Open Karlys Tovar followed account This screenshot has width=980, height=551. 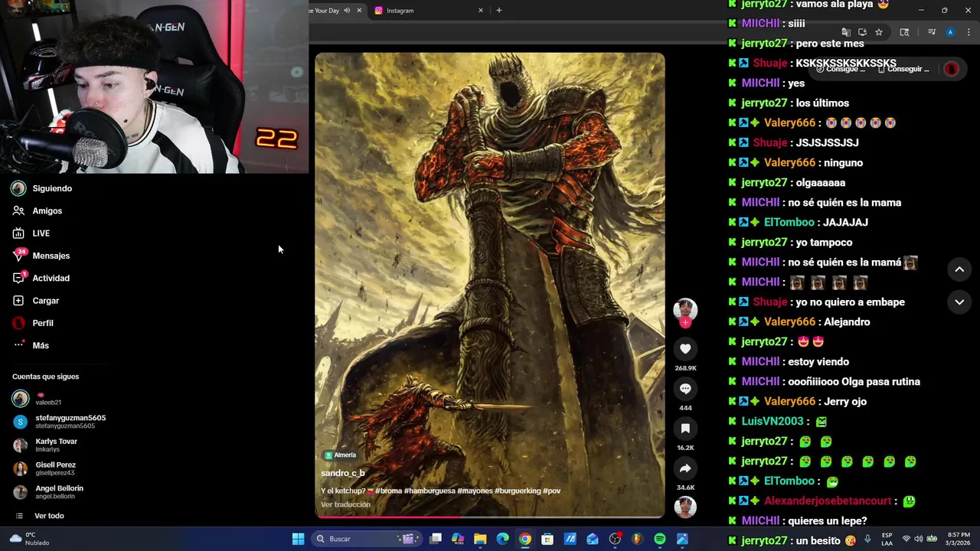tap(46, 445)
